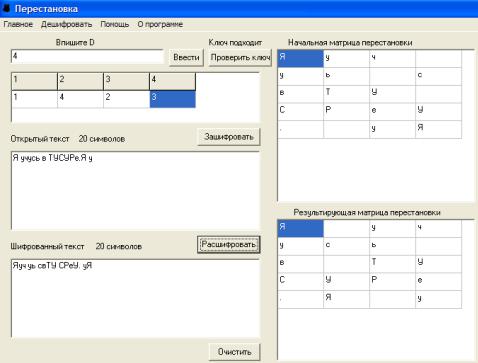Click into the Шифрованный текст text area
The image size is (478, 363).
tap(135, 298)
